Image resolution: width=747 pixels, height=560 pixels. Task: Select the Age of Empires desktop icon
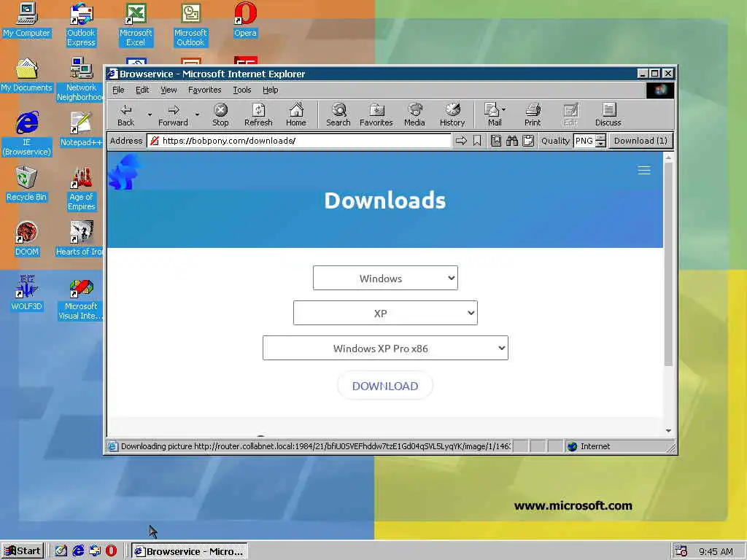[81, 189]
